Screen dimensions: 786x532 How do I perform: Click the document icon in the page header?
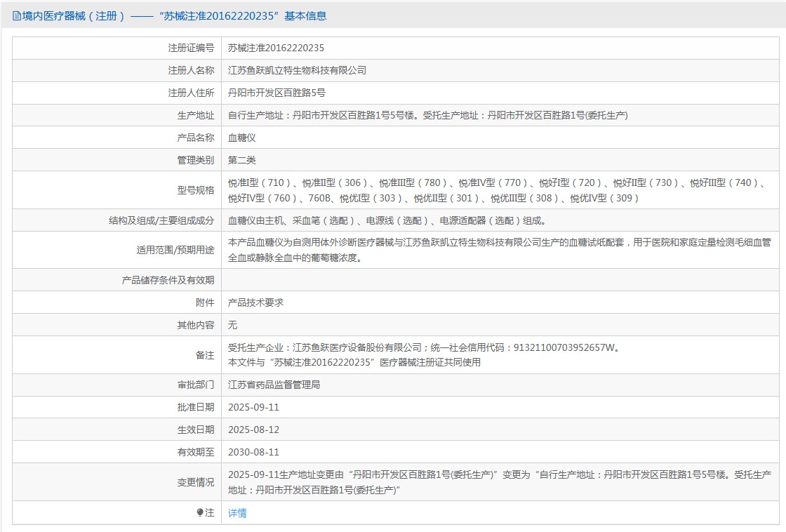[x=17, y=16]
